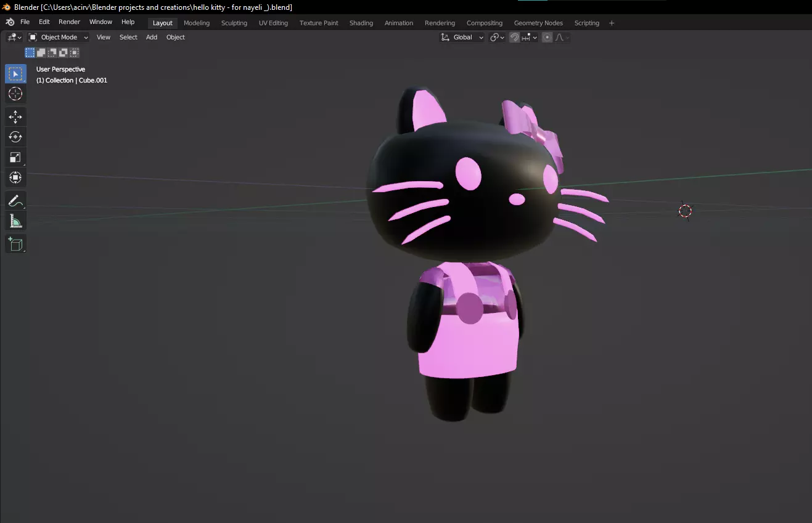Open the viewport Object menu
812x523 pixels.
pyautogui.click(x=176, y=38)
